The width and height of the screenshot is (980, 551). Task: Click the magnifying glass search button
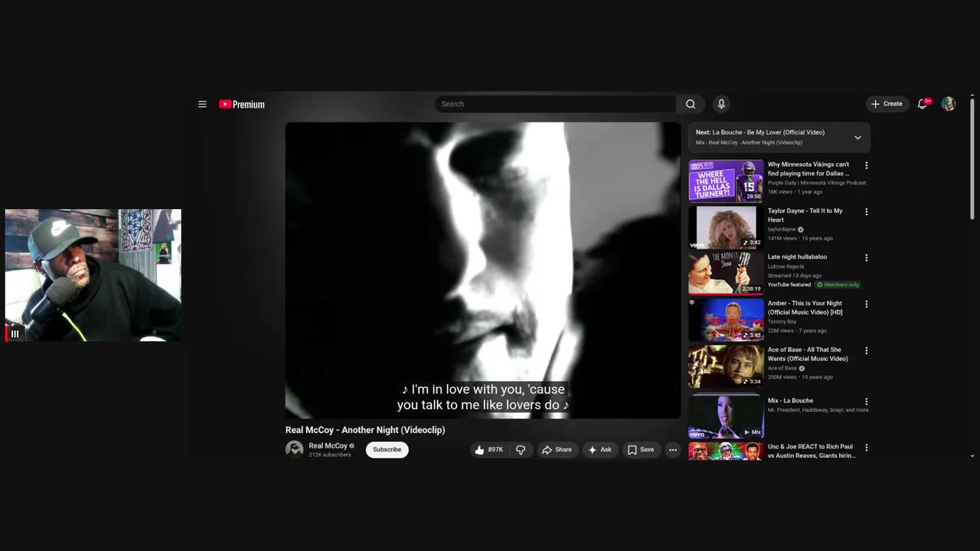pos(691,104)
